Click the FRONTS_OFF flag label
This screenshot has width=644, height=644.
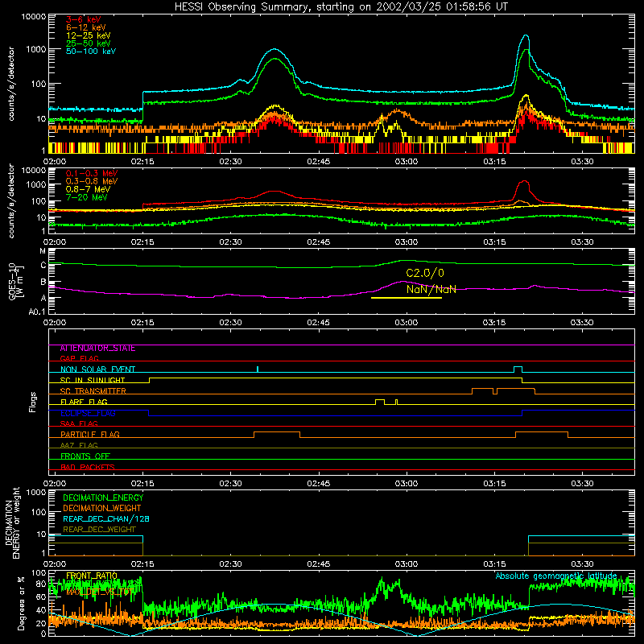point(85,456)
